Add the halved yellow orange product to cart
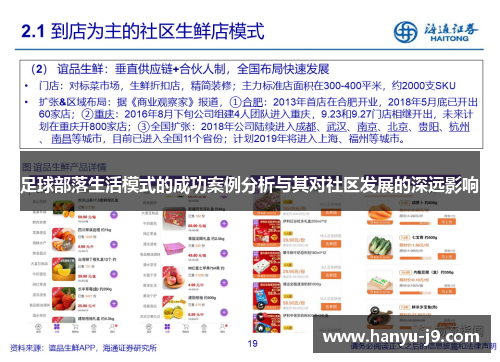 point(114,274)
